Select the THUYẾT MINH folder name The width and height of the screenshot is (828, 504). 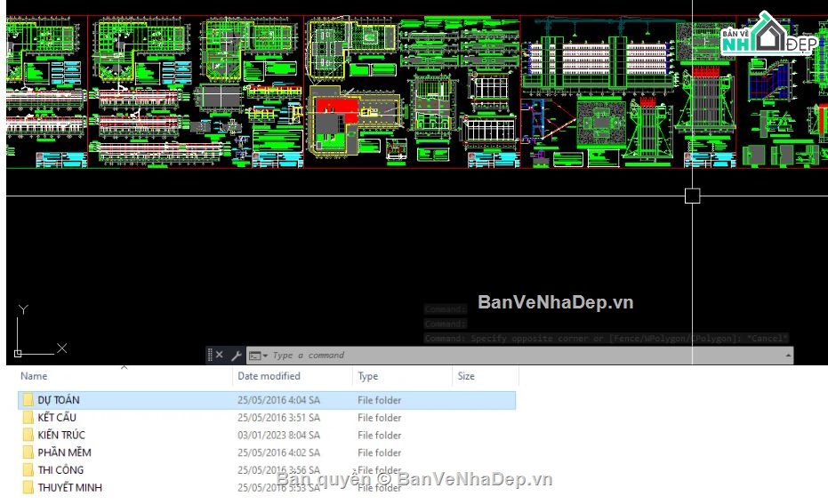(69, 488)
